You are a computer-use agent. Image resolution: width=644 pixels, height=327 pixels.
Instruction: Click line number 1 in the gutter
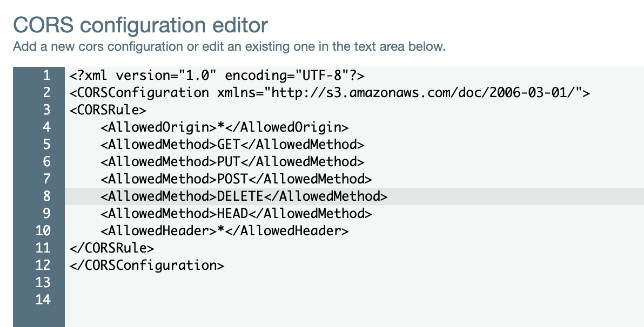tap(46, 75)
